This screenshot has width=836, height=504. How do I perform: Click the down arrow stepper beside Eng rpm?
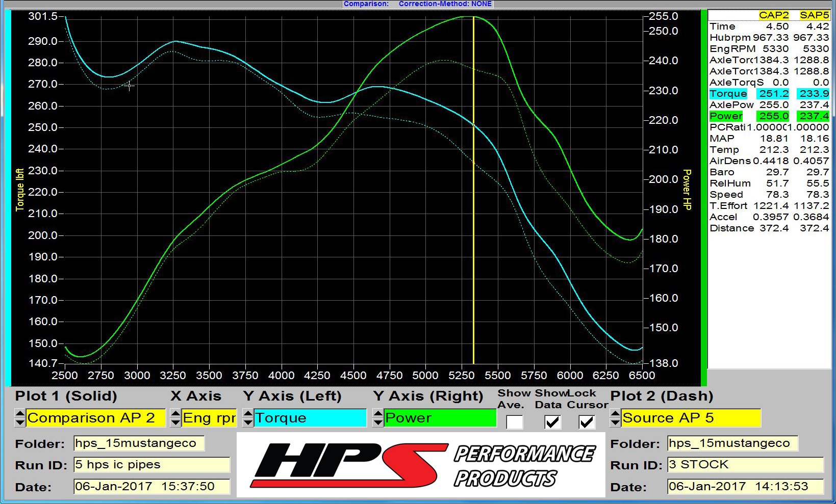click(x=176, y=421)
